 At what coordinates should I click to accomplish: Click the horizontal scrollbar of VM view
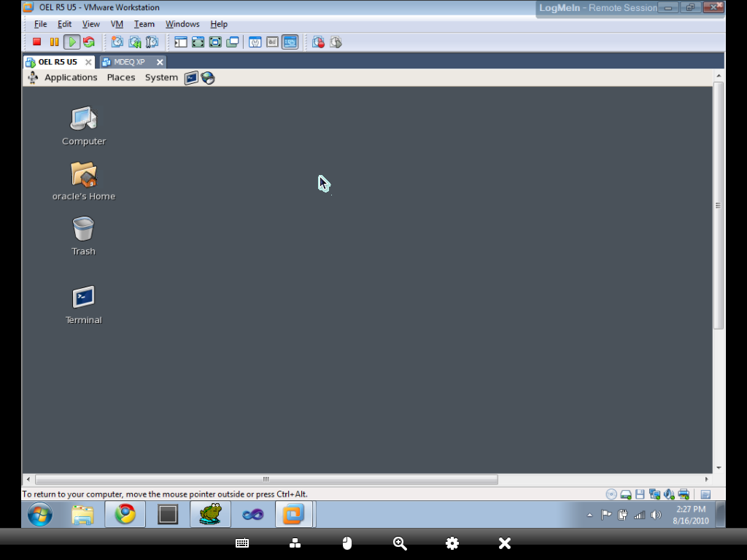[267, 479]
